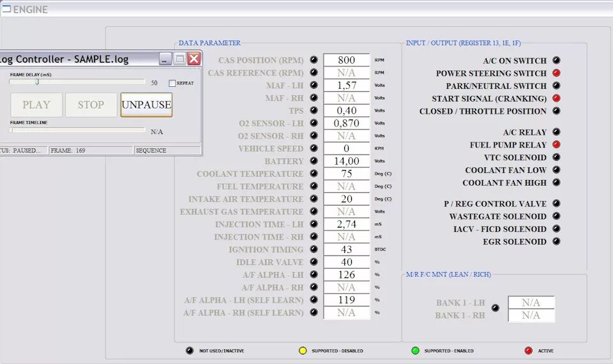Click the CAS REFERENCE (RPM) indicator light
This screenshot has height=364, width=613.
(x=314, y=72)
